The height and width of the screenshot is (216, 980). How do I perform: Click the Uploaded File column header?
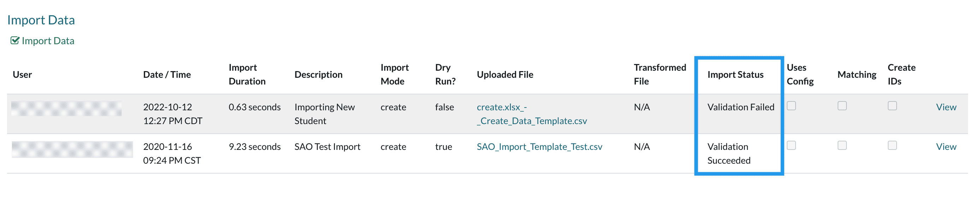click(x=505, y=75)
